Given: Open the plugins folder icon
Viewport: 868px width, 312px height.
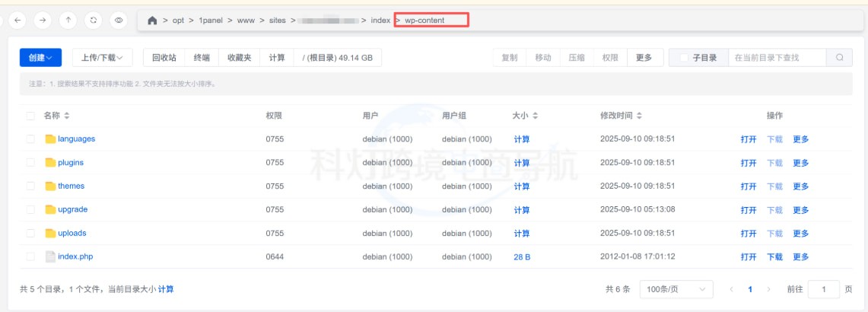Looking at the screenshot, I should (x=51, y=163).
